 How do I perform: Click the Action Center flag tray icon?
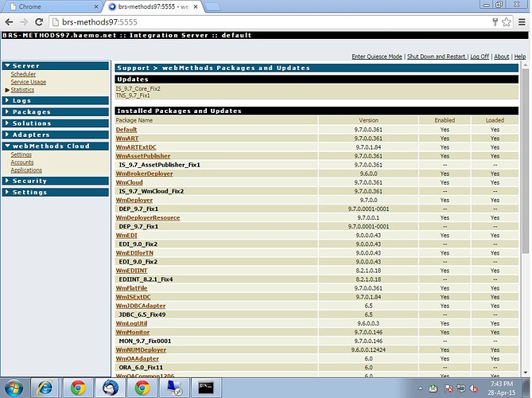[449, 388]
